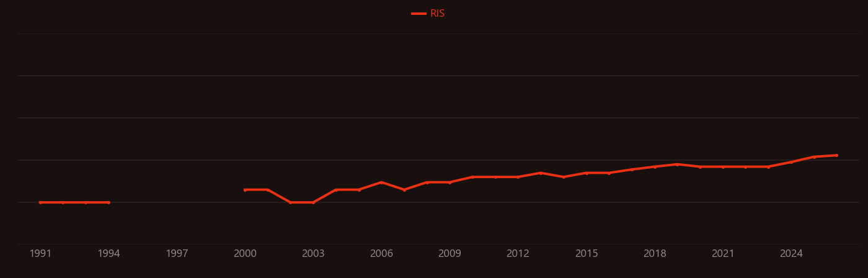Image resolution: width=868 pixels, height=278 pixels.
Task: Click the 2024 x-axis label
Action: [x=791, y=254]
